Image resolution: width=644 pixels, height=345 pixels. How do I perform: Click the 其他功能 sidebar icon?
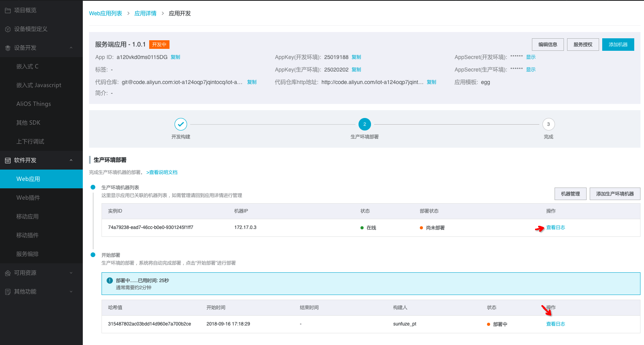click(8, 292)
